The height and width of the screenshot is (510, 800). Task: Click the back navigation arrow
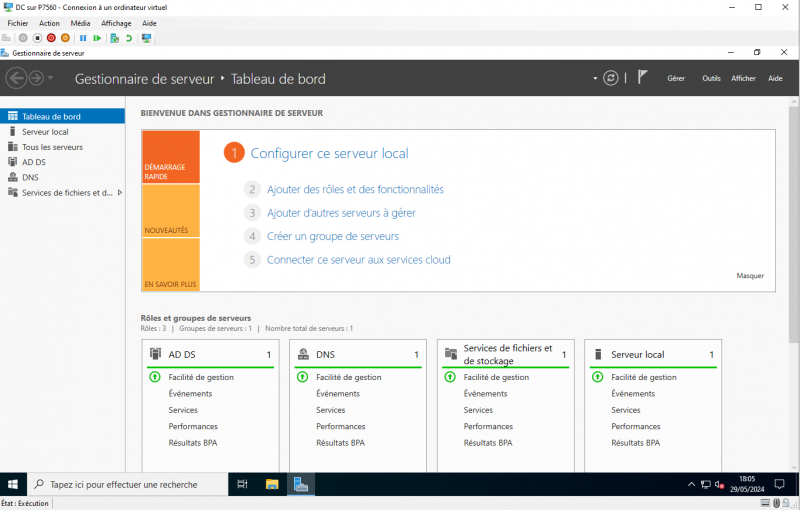tap(16, 78)
